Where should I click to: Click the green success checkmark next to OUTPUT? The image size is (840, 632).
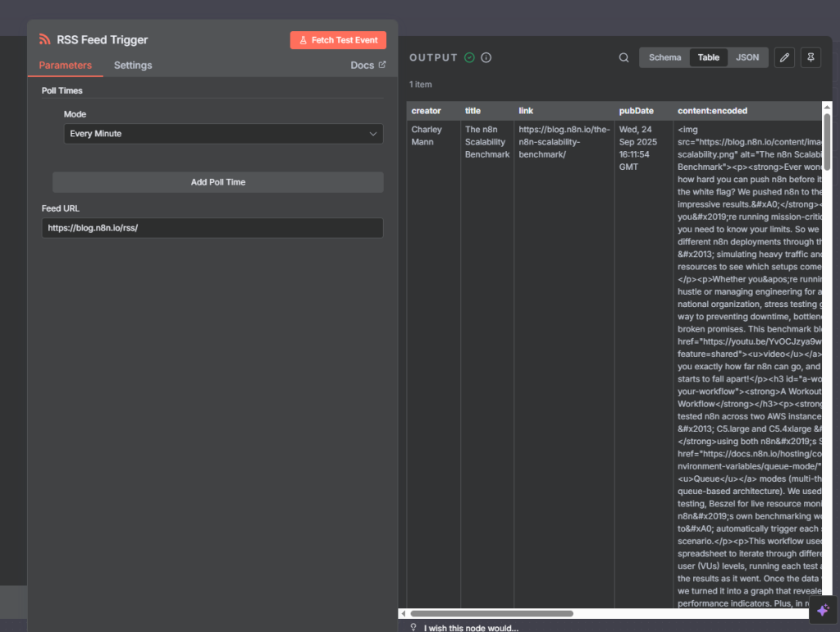point(469,57)
